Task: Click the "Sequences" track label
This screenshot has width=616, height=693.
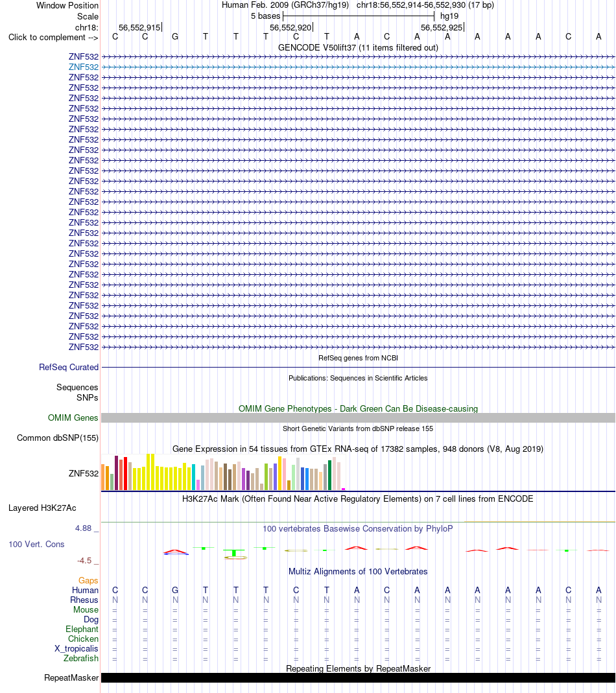Action: [x=77, y=387]
